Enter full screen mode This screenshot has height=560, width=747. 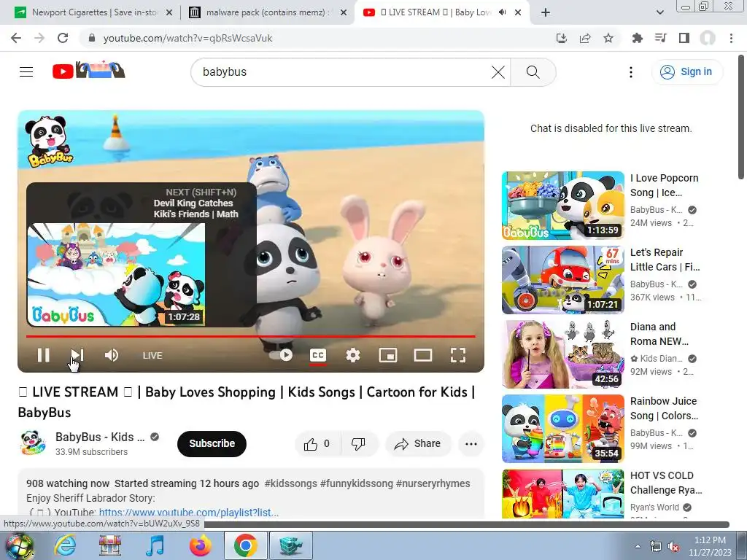(x=458, y=355)
